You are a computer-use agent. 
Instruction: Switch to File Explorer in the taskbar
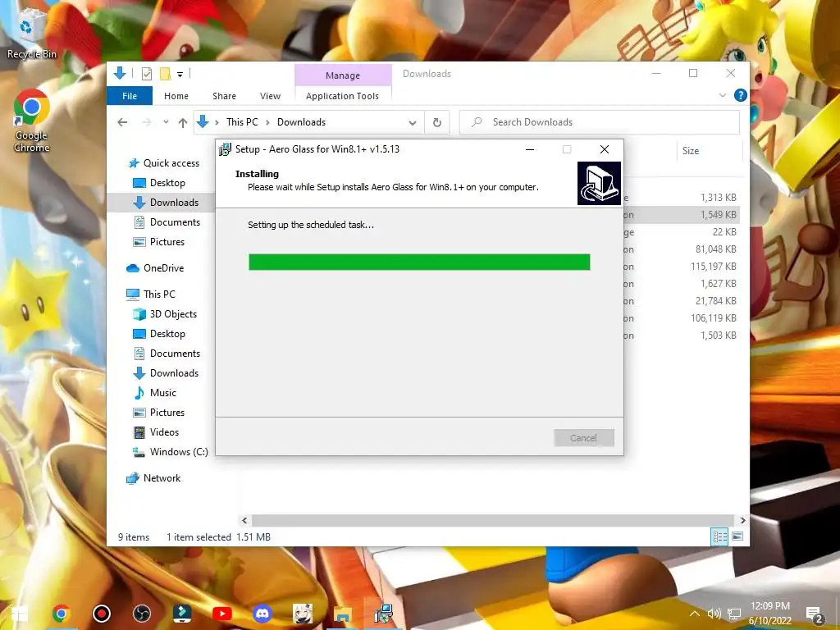pos(343,614)
